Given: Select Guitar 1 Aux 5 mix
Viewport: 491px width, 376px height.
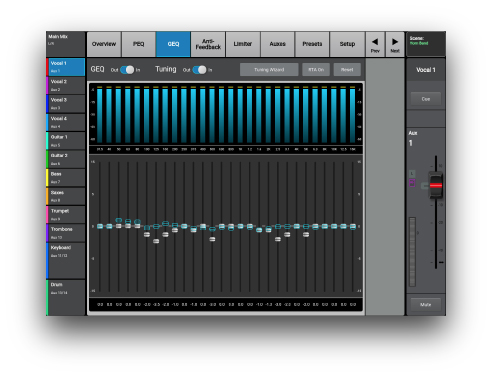Looking at the screenshot, I should [x=66, y=141].
